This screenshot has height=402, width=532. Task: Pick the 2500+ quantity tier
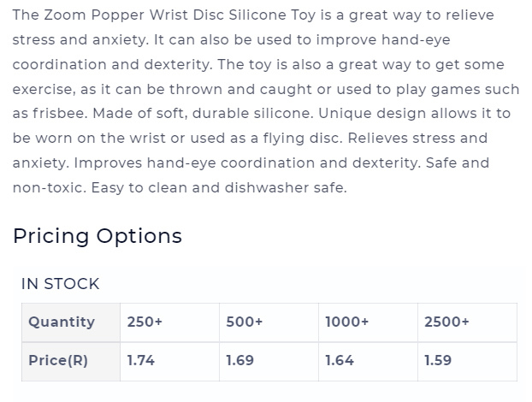tap(468, 322)
